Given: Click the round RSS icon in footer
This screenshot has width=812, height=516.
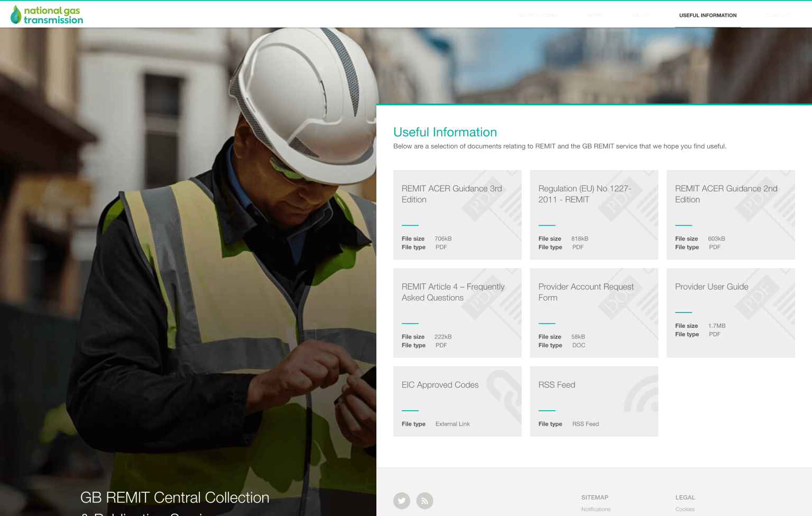Looking at the screenshot, I should 425,501.
